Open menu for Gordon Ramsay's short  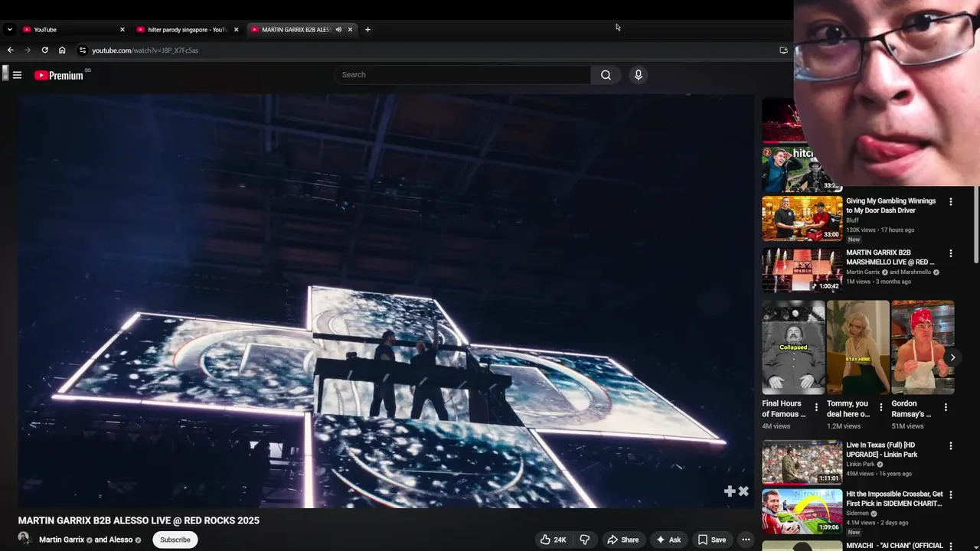(946, 408)
